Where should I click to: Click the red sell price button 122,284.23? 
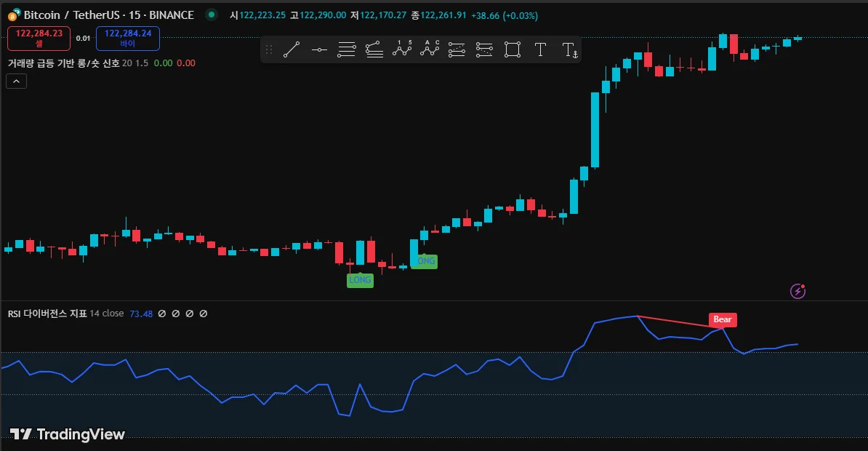point(39,39)
